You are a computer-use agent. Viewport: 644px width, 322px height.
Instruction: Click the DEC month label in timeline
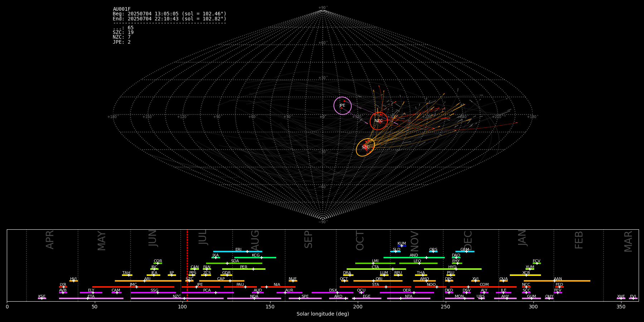click(468, 241)
